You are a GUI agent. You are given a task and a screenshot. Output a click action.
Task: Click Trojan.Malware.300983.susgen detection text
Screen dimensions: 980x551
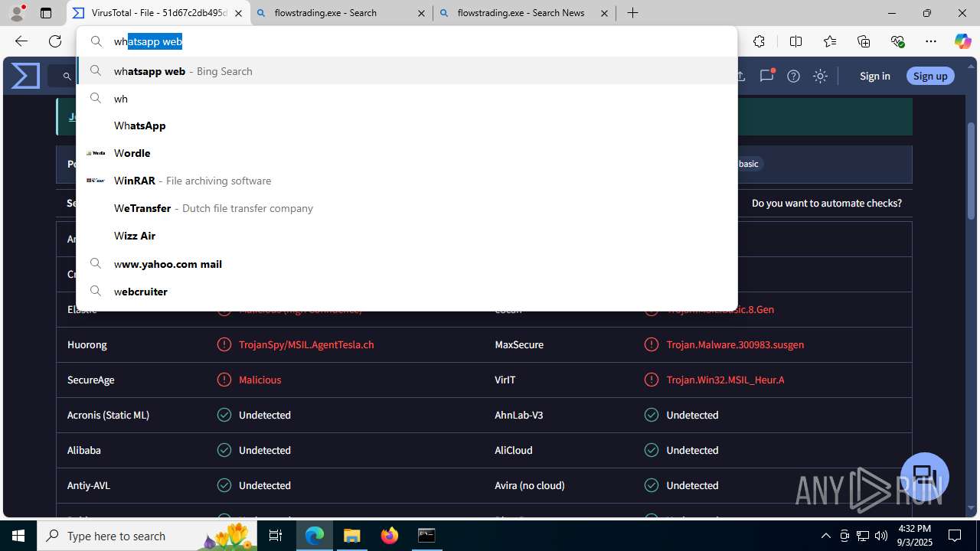(x=735, y=344)
